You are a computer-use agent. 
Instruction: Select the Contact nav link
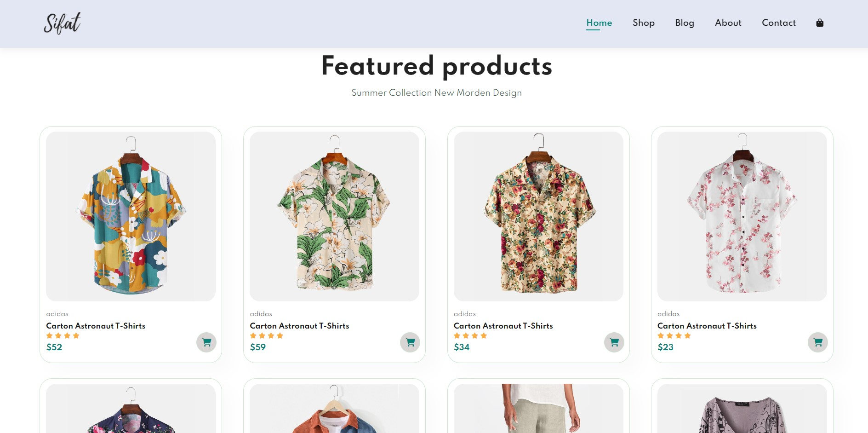[x=778, y=23]
